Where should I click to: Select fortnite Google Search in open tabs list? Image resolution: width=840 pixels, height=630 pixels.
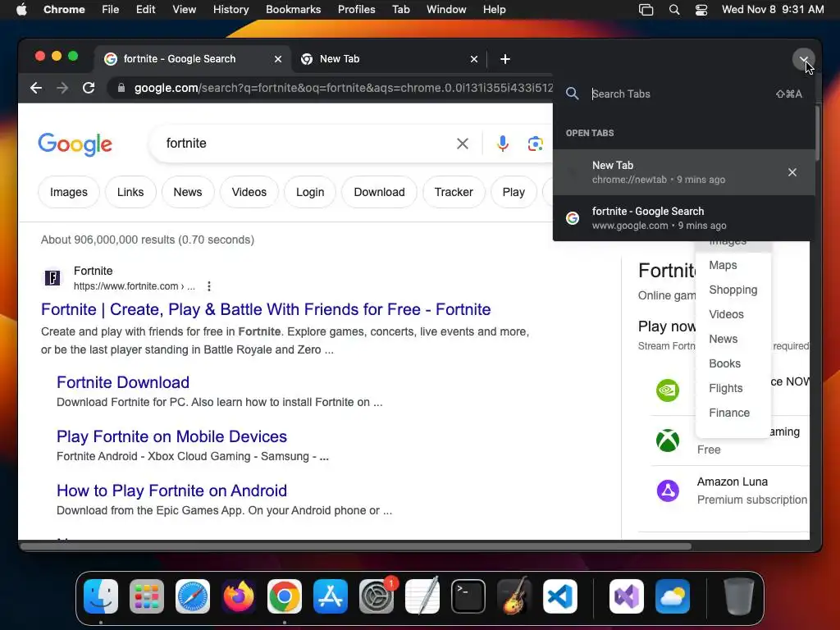pyautogui.click(x=683, y=218)
